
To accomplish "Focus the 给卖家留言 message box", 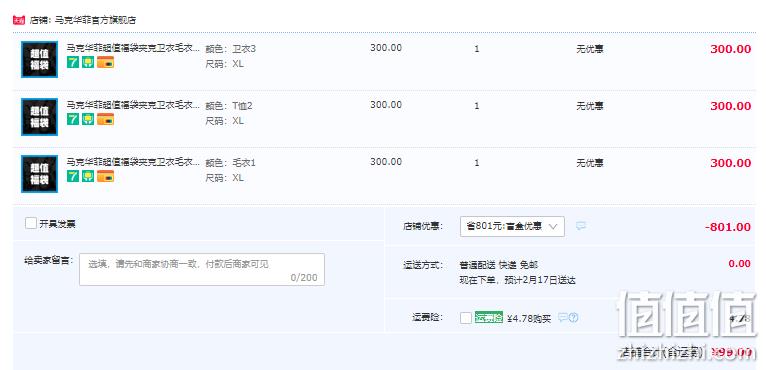I will point(202,269).
